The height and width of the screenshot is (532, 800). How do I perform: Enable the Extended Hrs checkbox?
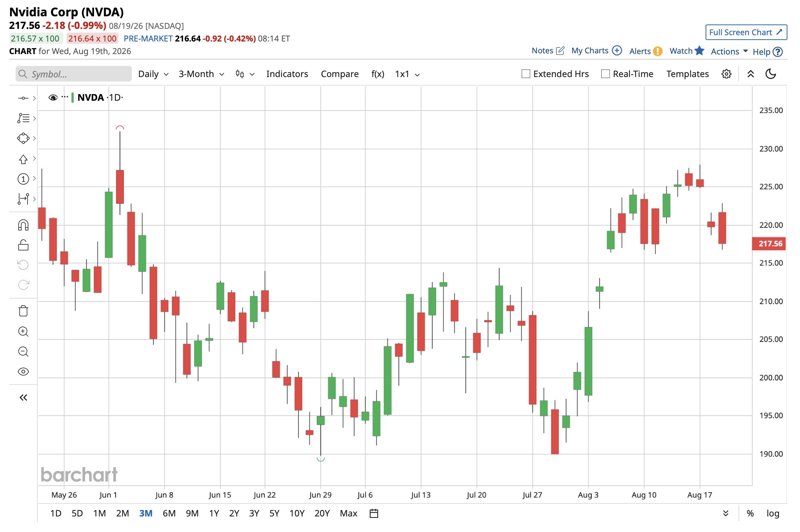point(526,74)
